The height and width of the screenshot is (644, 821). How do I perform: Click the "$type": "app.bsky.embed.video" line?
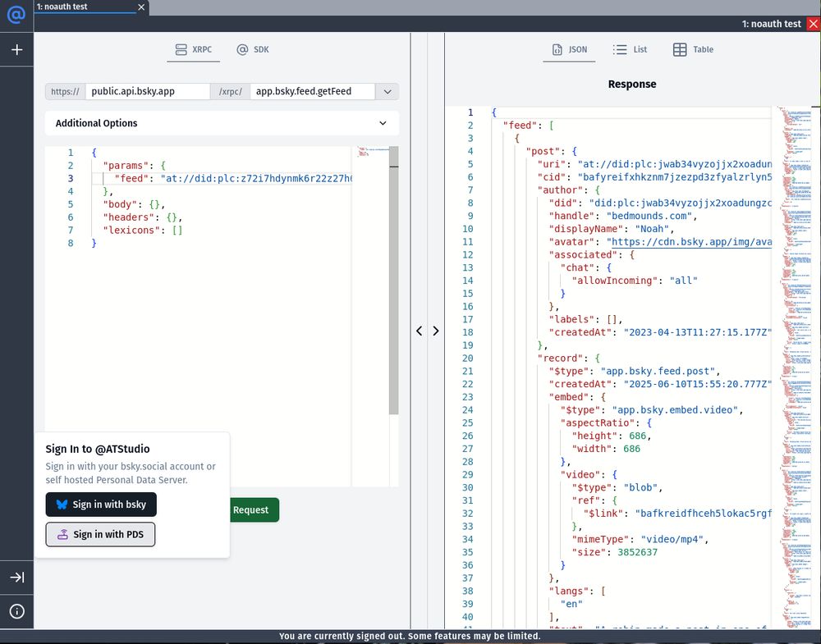pos(652,409)
